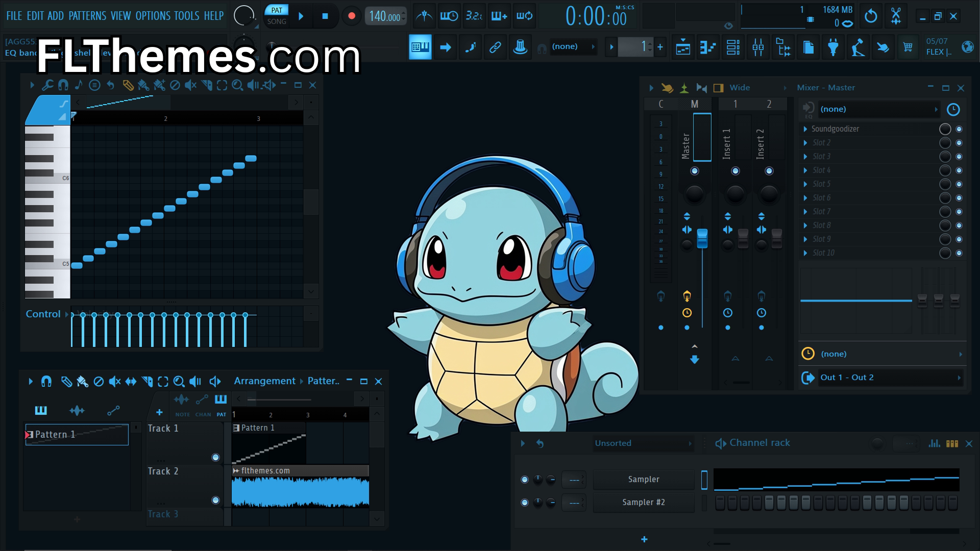Toggle typing keyboard to piano icon

click(420, 47)
